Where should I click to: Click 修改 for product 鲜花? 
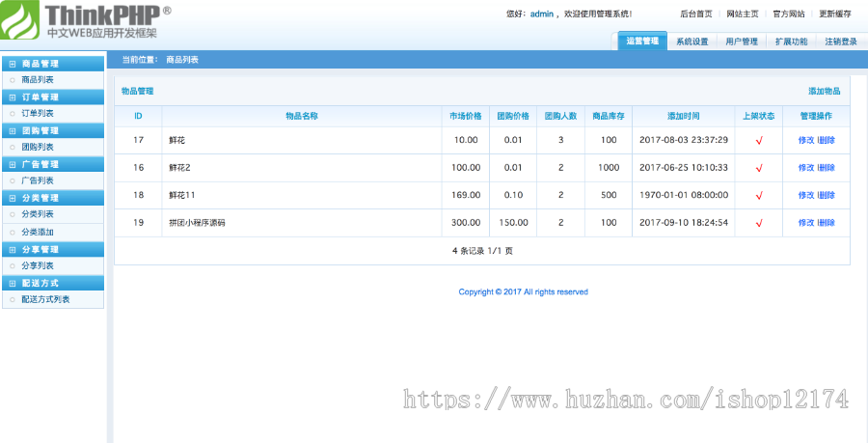coord(806,140)
